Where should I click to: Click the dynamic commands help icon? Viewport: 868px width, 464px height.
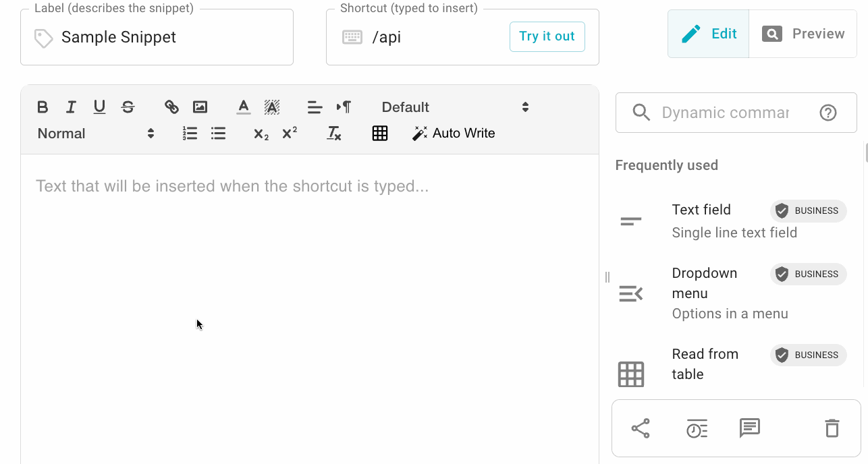(x=828, y=113)
